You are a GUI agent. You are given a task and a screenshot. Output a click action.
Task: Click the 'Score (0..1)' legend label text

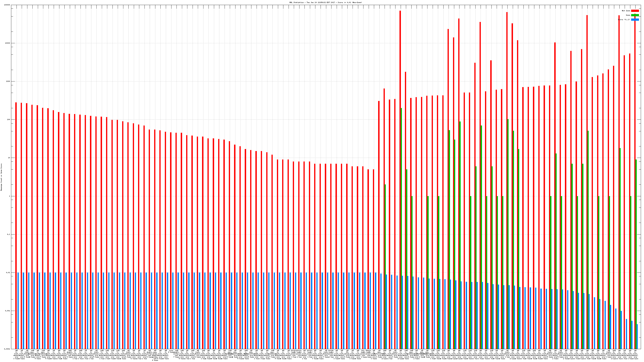624,20
